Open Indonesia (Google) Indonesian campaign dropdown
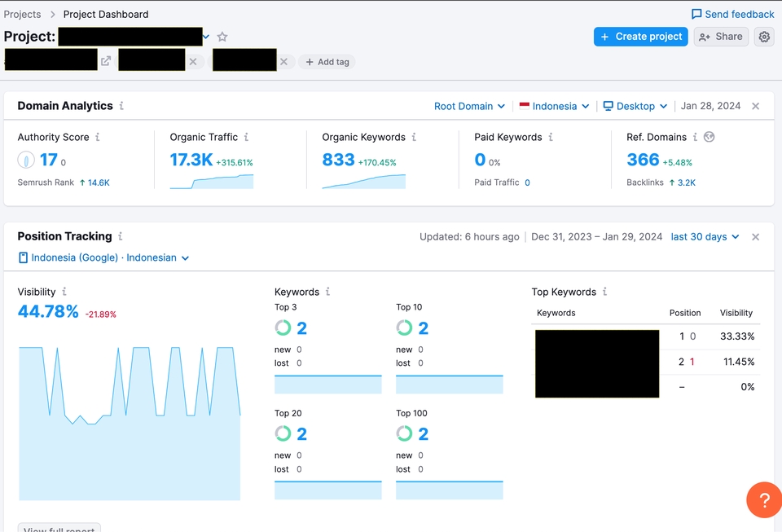The width and height of the screenshot is (782, 532). pyautogui.click(x=103, y=257)
